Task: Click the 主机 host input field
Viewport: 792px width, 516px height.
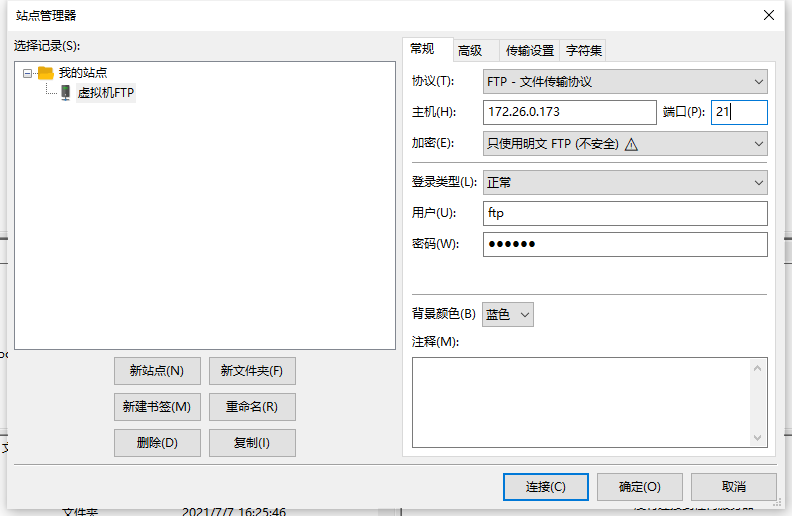Action: pos(570,112)
